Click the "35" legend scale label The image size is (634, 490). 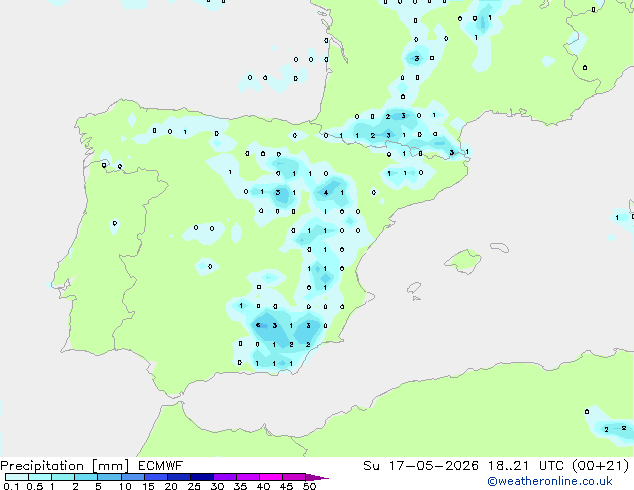point(240,486)
